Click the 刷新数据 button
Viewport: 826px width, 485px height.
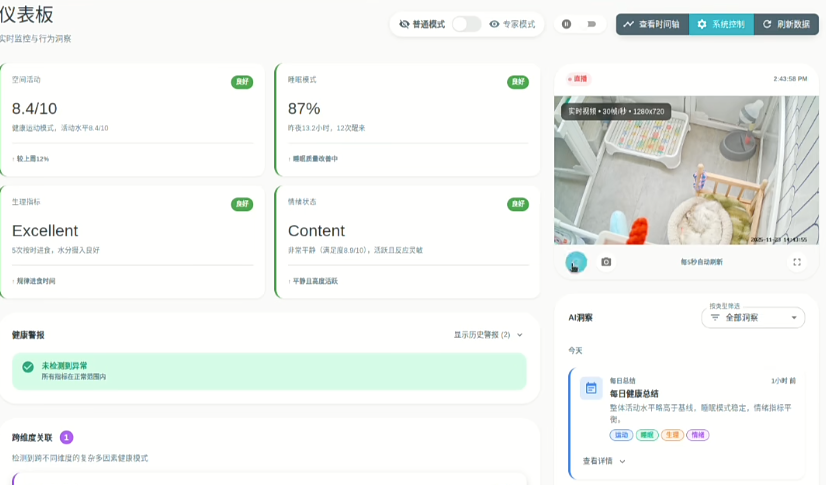(x=786, y=24)
